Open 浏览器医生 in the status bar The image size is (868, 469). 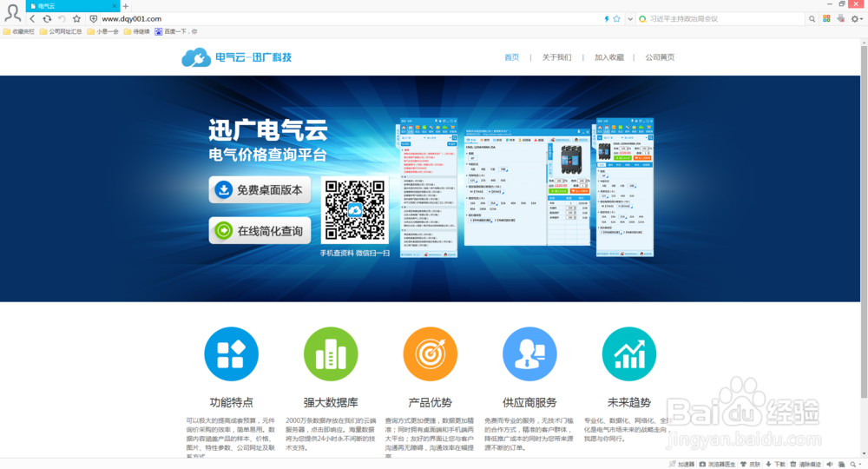tap(718, 464)
